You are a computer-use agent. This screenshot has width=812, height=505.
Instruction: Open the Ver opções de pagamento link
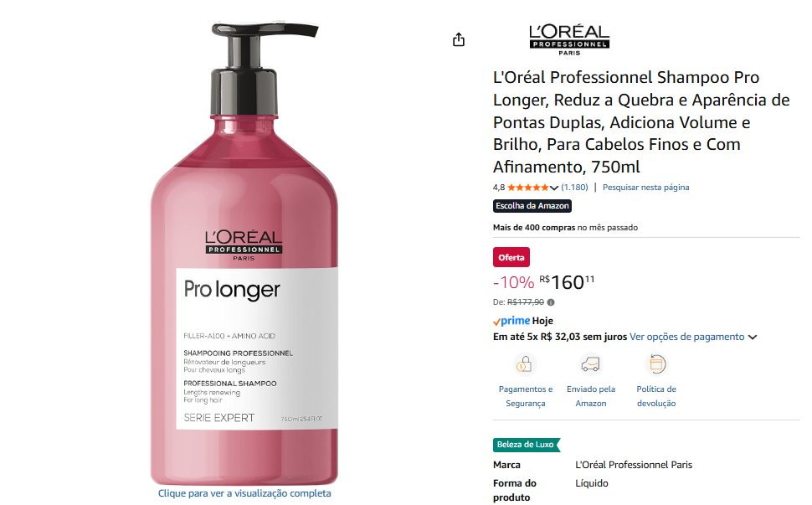[686, 337]
